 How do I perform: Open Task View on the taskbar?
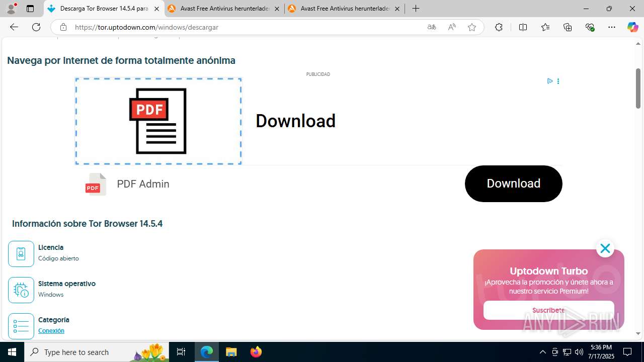(x=181, y=352)
